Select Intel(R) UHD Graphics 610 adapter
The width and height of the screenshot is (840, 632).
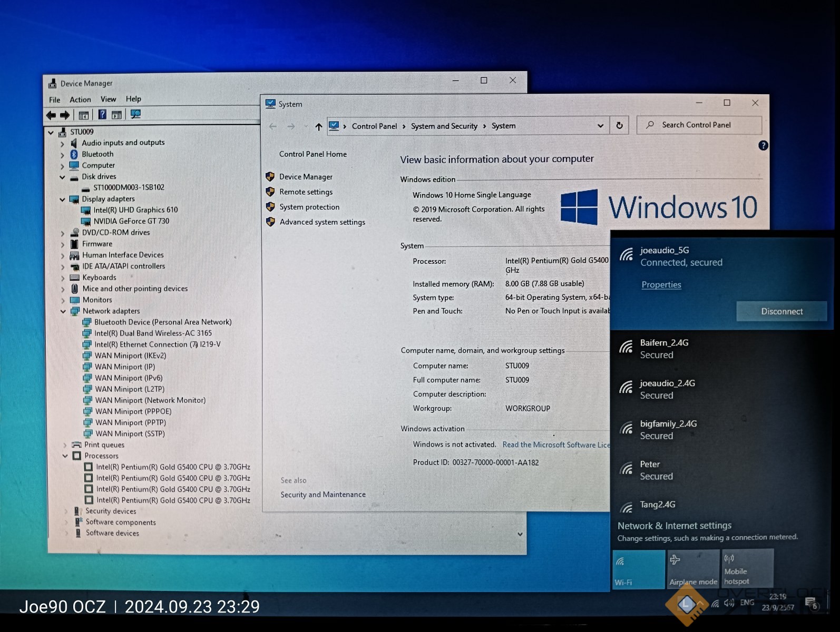coord(135,210)
